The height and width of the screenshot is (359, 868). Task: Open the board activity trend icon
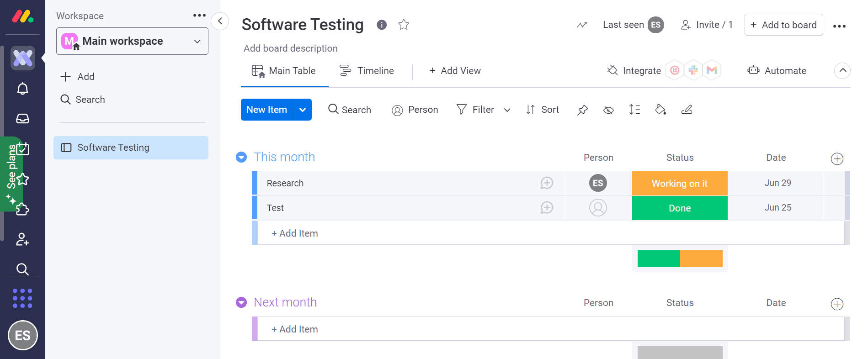pos(581,25)
